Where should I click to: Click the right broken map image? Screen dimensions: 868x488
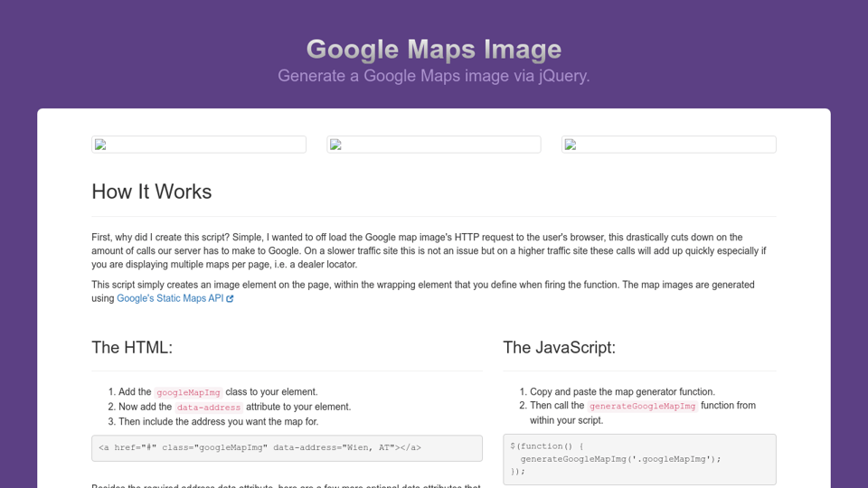coord(668,145)
